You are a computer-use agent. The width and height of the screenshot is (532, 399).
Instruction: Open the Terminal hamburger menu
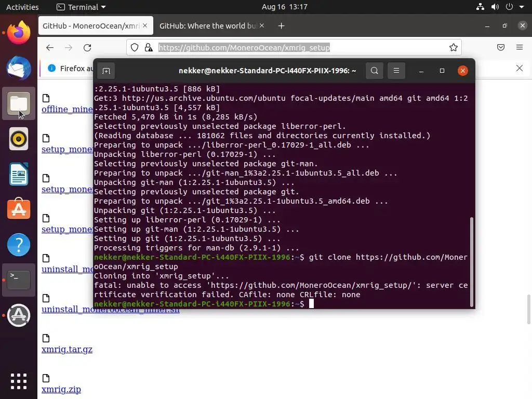[x=396, y=71]
